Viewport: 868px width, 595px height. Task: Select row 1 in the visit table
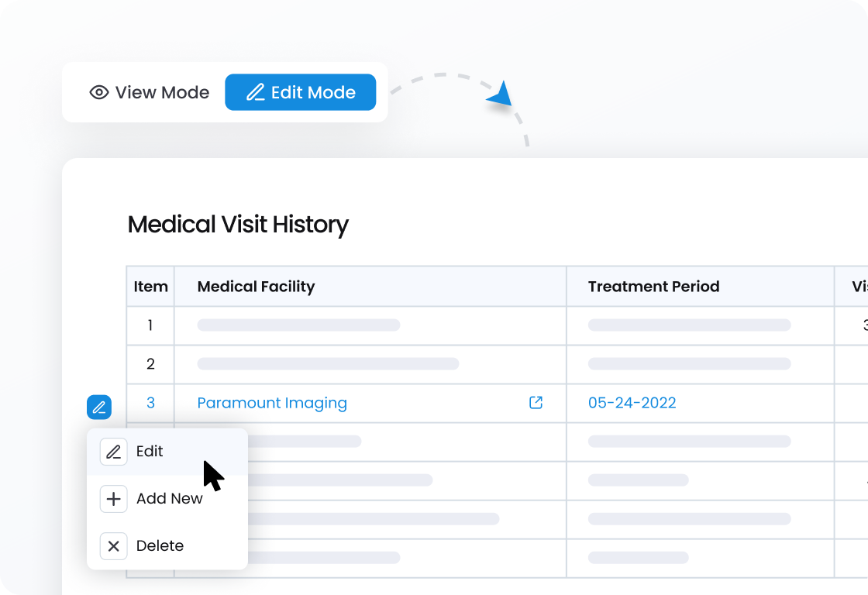click(150, 325)
